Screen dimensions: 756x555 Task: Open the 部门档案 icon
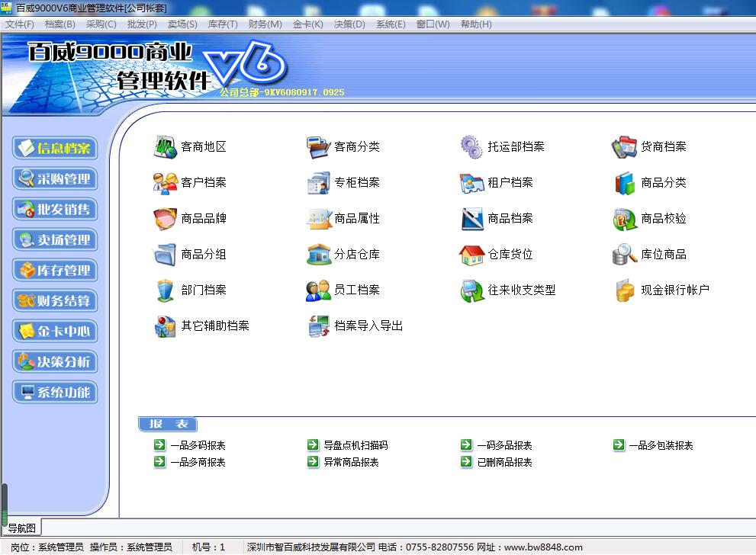[166, 290]
